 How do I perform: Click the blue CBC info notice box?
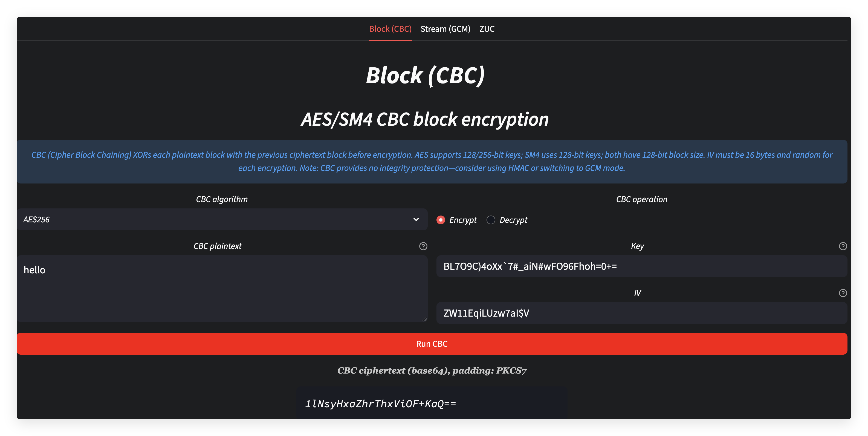coord(432,162)
